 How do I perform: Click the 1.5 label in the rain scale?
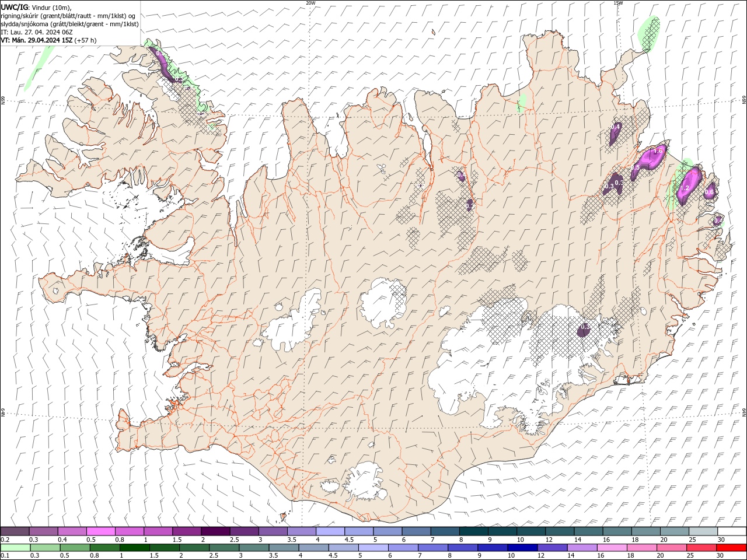pos(154,556)
